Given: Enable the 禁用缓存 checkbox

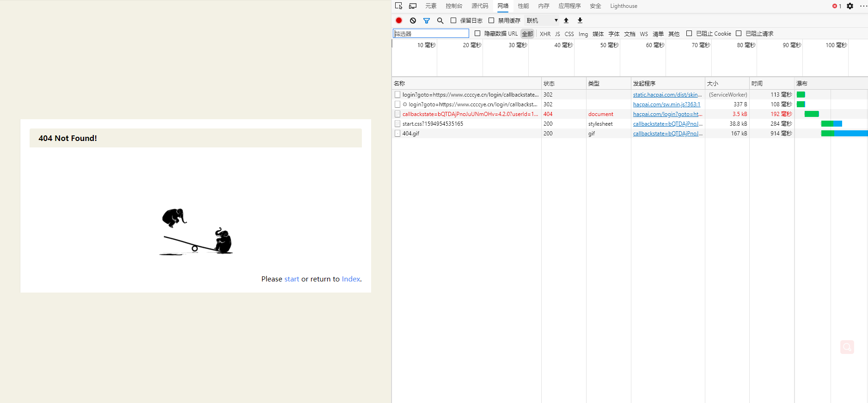Looking at the screenshot, I should [x=491, y=20].
